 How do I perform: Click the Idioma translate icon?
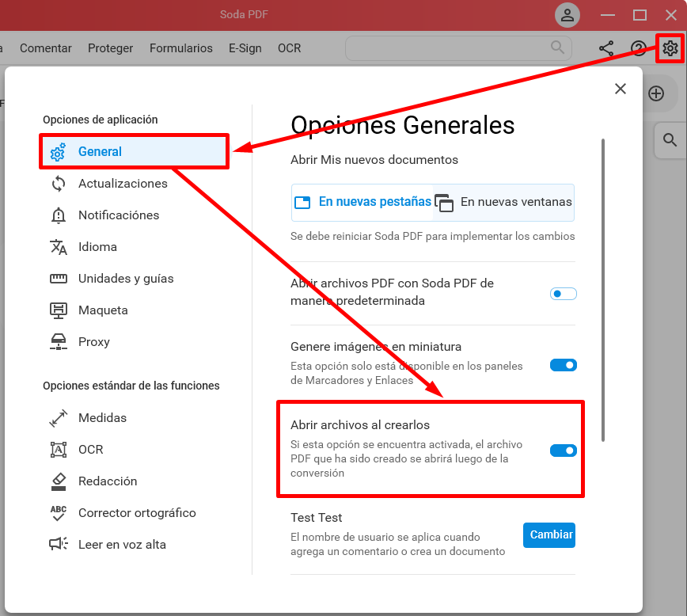[x=59, y=247]
